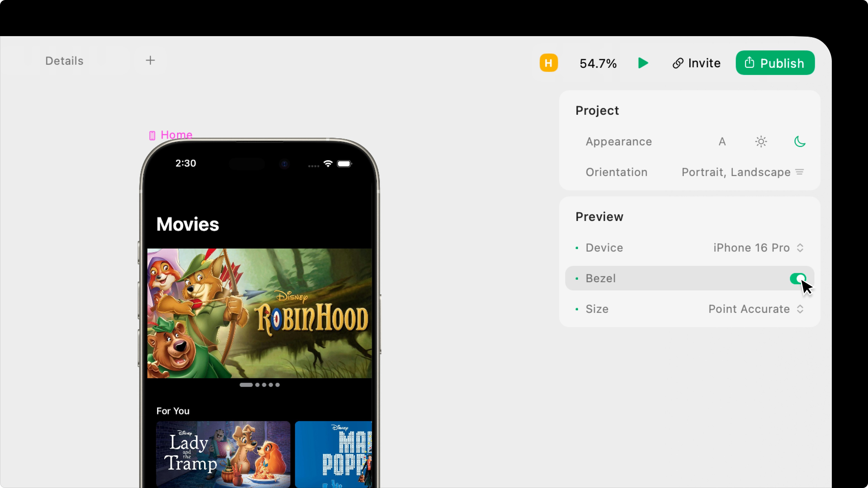Select light mode sun appearance icon
868x488 pixels.
pos(761,141)
